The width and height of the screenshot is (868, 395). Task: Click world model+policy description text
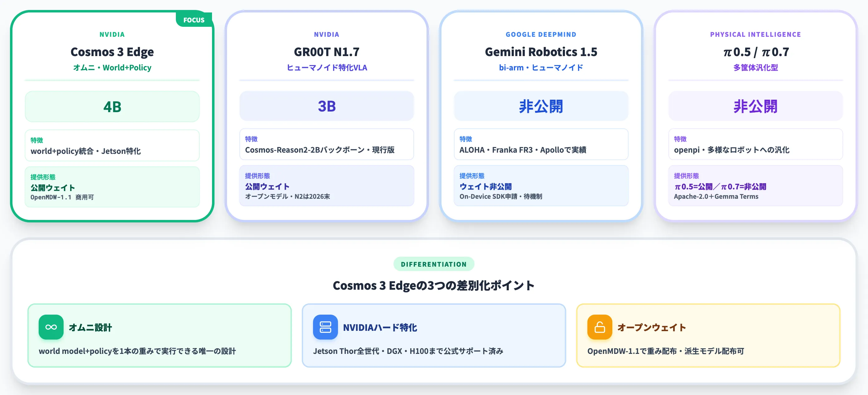click(137, 351)
